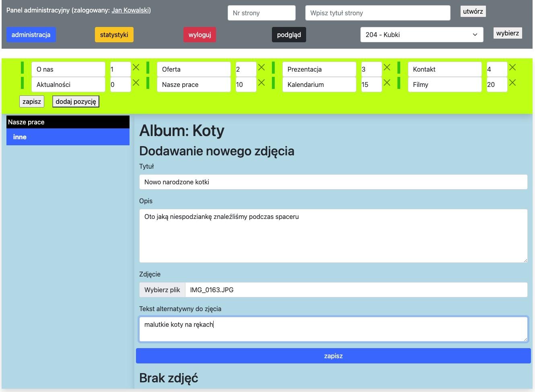
Task: Focus the 'Nr strony' input field
Action: 261,13
